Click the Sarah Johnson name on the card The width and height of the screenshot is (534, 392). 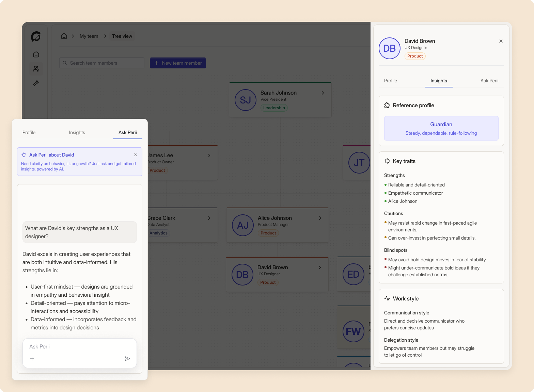pyautogui.click(x=279, y=93)
